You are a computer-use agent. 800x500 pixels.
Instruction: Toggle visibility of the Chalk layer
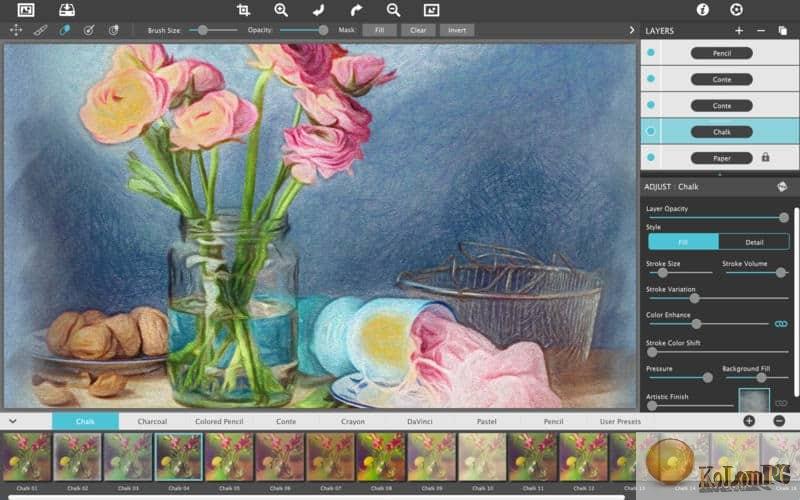point(651,131)
